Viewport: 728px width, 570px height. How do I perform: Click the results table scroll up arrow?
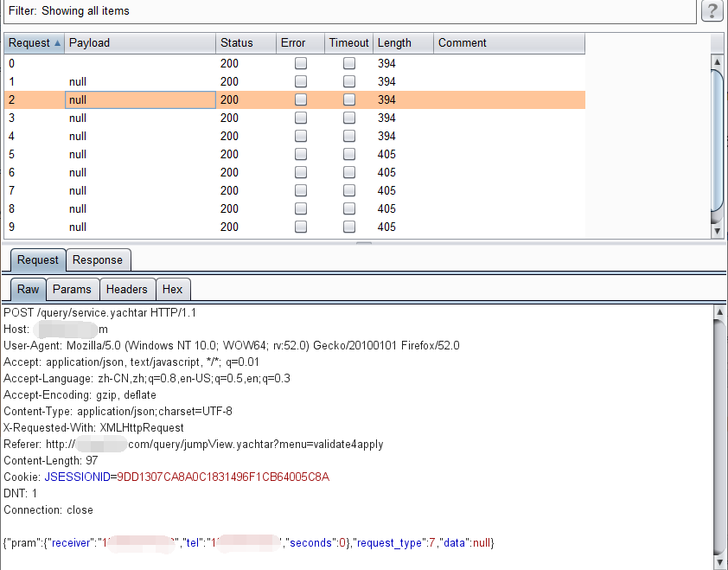click(718, 61)
